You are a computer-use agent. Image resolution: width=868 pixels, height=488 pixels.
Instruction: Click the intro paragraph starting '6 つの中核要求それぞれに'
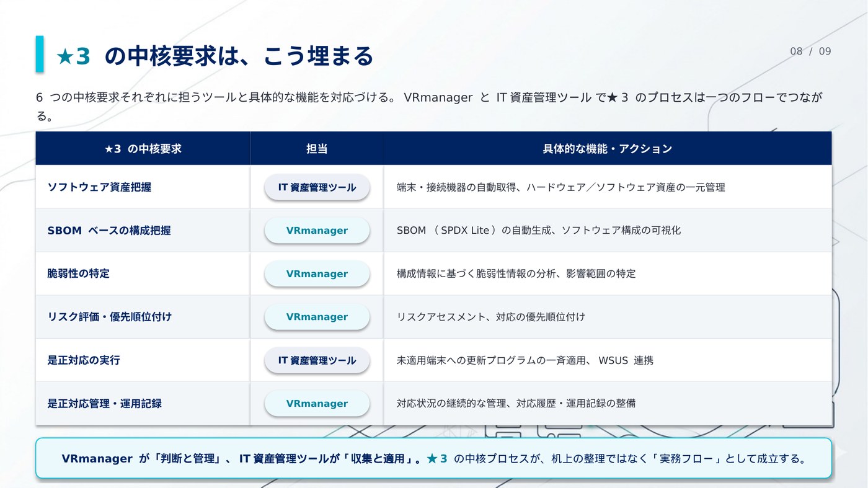429,107
